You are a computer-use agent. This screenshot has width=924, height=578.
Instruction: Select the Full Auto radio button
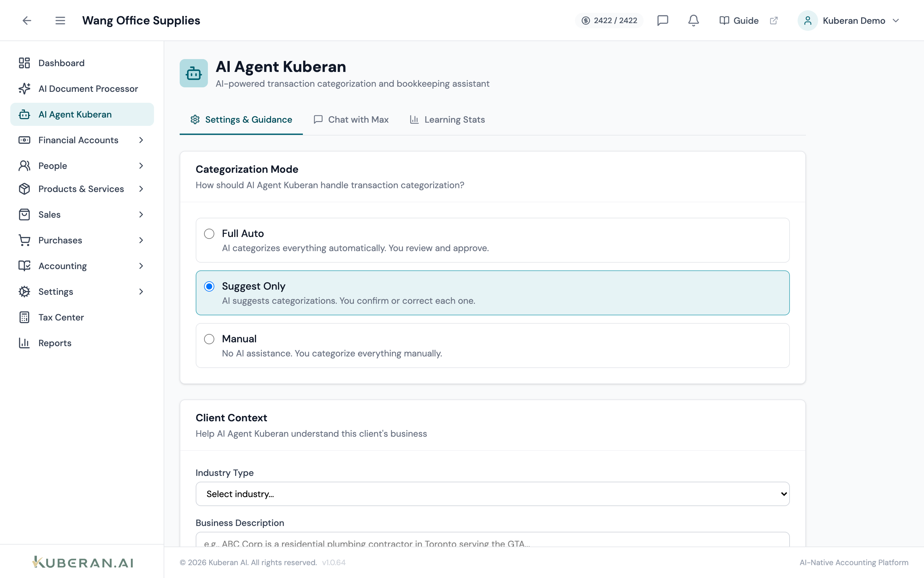[x=209, y=233]
